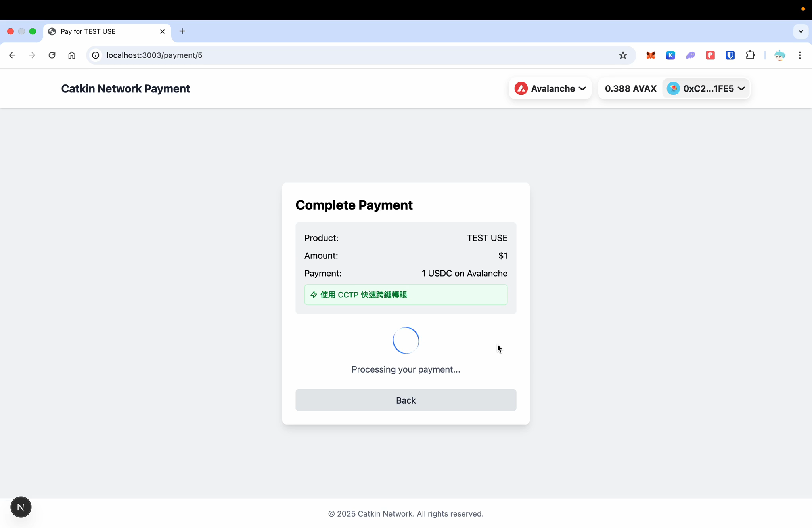Viewport: 812px width, 528px height.
Task: Click the green macOS fullscreen button
Action: [x=33, y=31]
